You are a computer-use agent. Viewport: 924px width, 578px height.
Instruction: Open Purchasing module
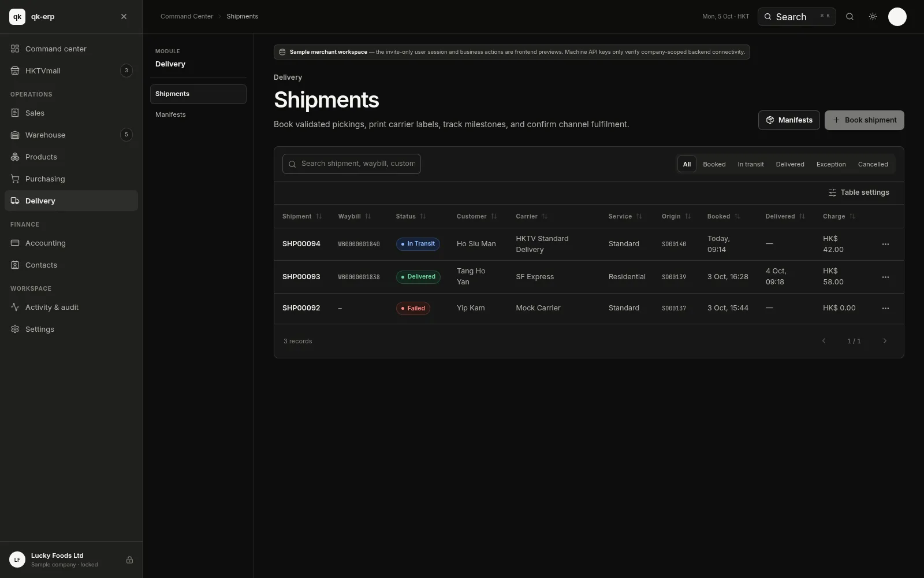pyautogui.click(x=71, y=179)
